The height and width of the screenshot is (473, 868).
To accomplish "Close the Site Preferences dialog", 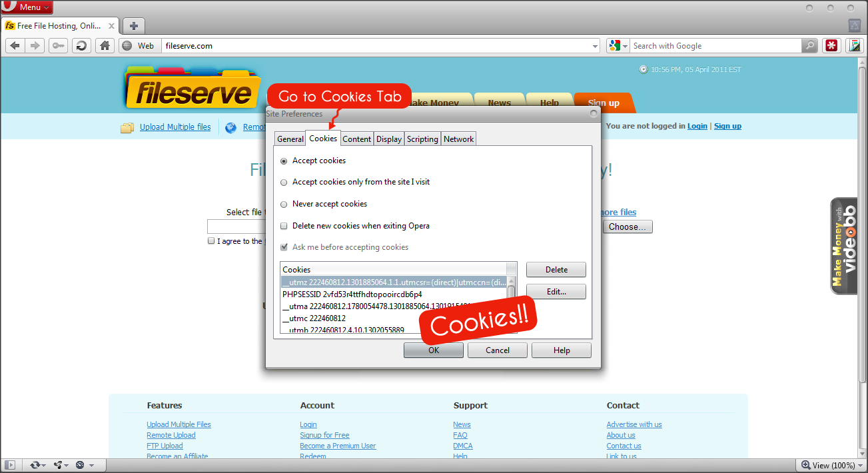I will [x=594, y=114].
